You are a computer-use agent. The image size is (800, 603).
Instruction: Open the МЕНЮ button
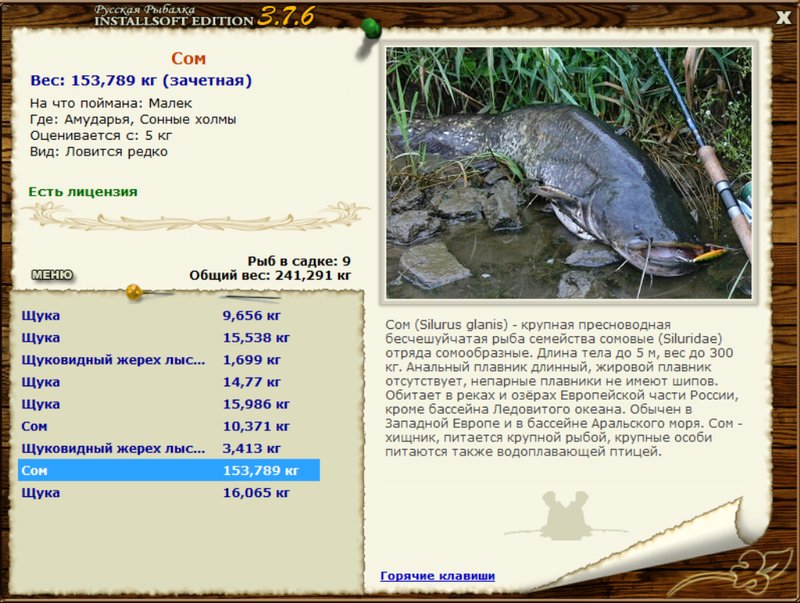(52, 275)
